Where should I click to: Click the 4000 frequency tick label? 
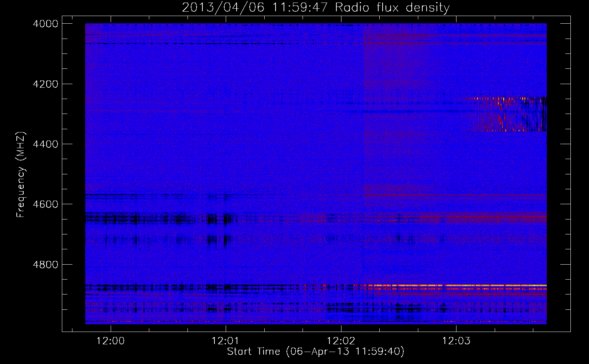coord(46,24)
